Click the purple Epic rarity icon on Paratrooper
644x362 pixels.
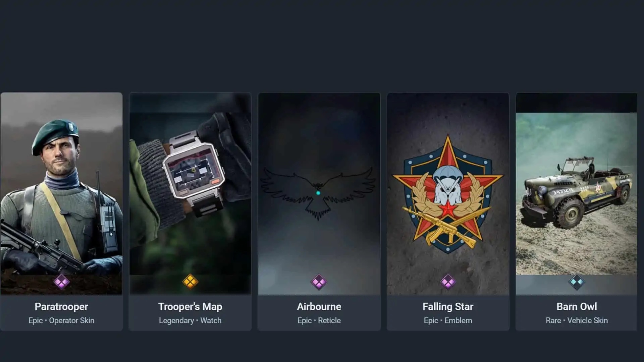(61, 282)
